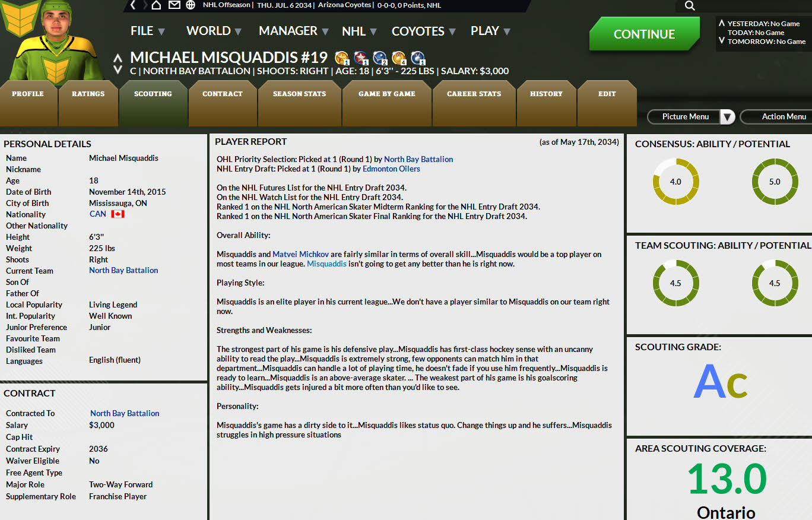The image size is (812, 520).
Task: Click the globe icon in top bar
Action: pyautogui.click(x=191, y=5)
